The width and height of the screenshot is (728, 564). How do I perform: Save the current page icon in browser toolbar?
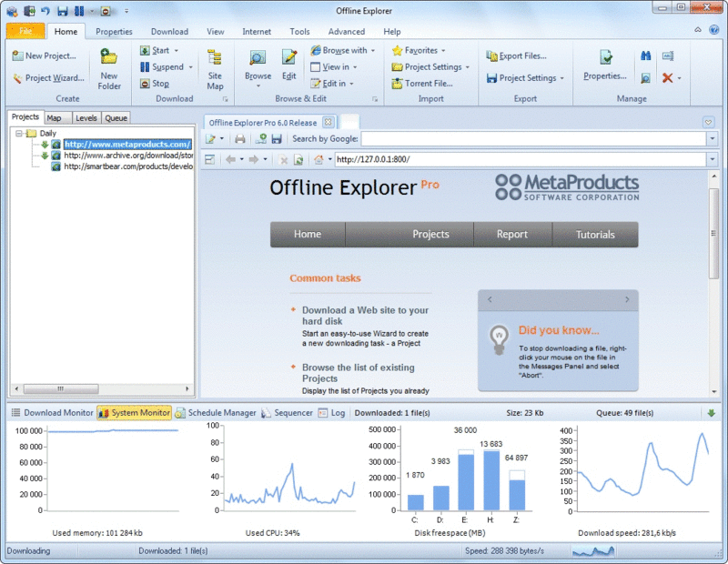278,138
